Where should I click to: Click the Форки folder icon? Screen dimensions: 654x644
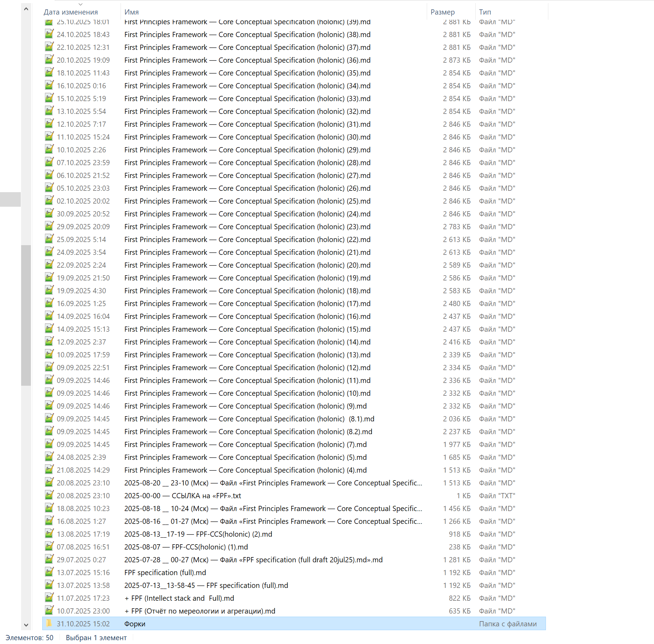coord(49,624)
